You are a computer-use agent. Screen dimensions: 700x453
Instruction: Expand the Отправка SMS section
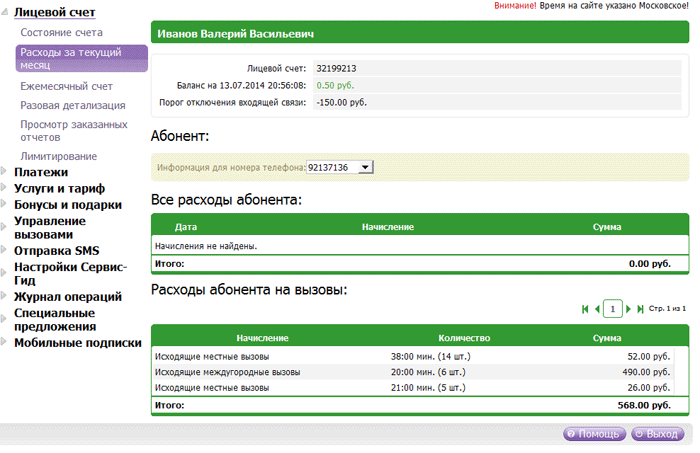pyautogui.click(x=57, y=250)
